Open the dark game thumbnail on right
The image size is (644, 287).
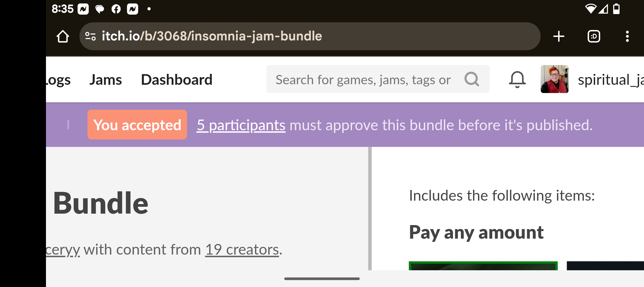pos(605,266)
